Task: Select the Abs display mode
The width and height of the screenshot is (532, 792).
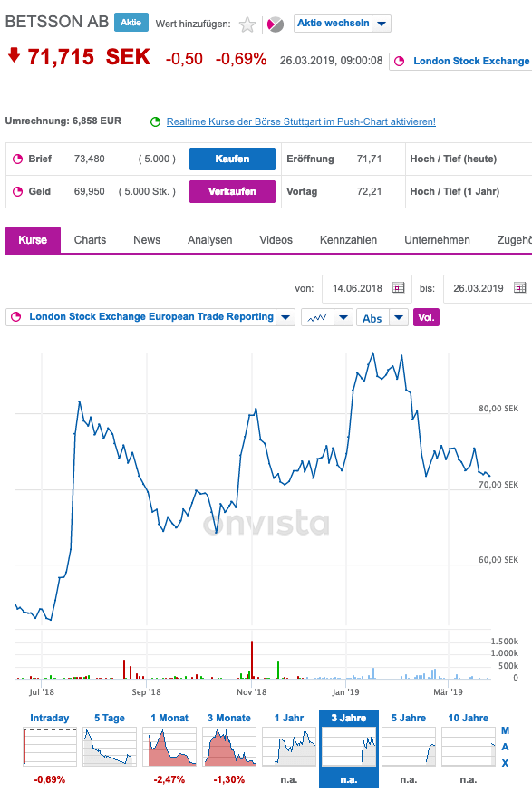Action: tap(372, 318)
